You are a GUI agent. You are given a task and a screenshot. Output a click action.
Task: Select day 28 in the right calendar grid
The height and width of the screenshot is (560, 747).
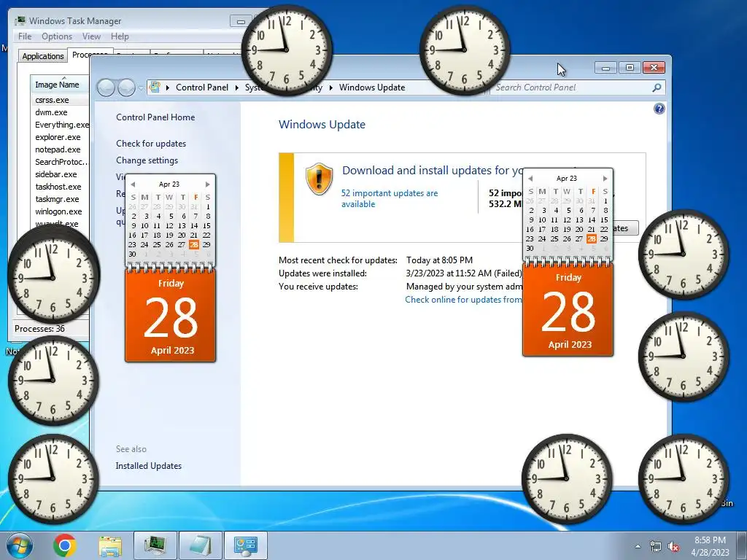[x=591, y=238]
